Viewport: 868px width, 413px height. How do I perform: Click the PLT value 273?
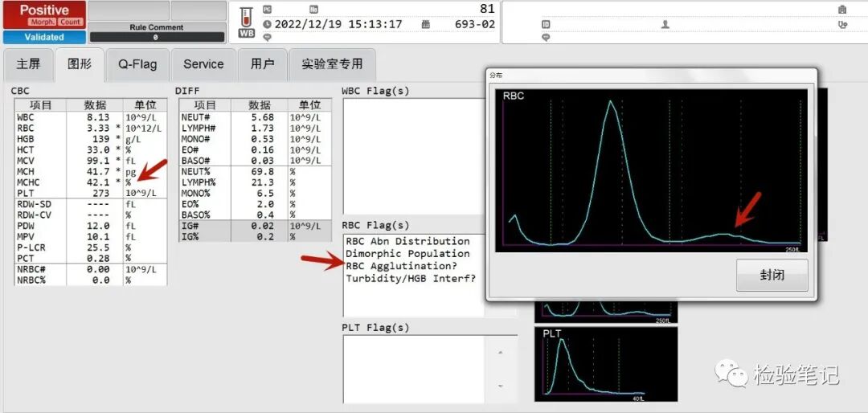point(100,193)
